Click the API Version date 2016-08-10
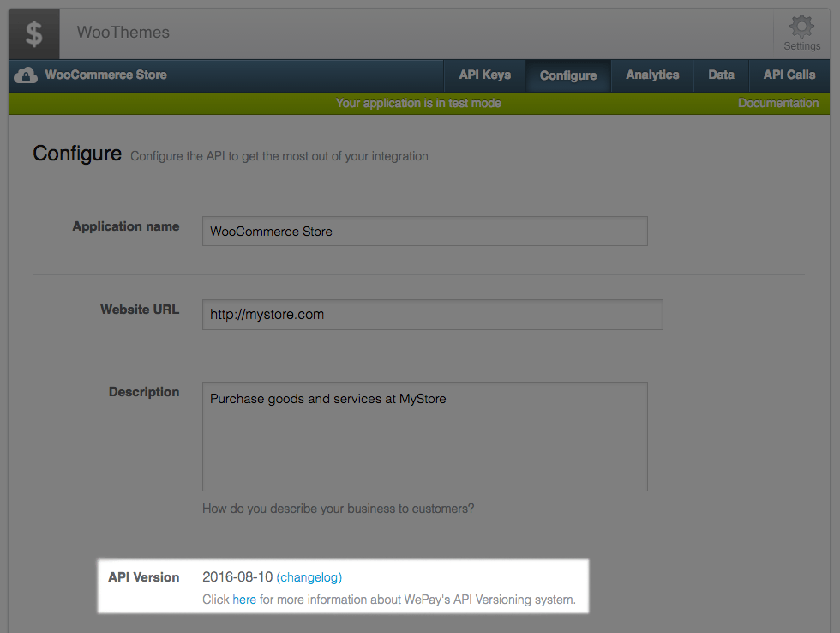This screenshot has height=633, width=840. [237, 577]
